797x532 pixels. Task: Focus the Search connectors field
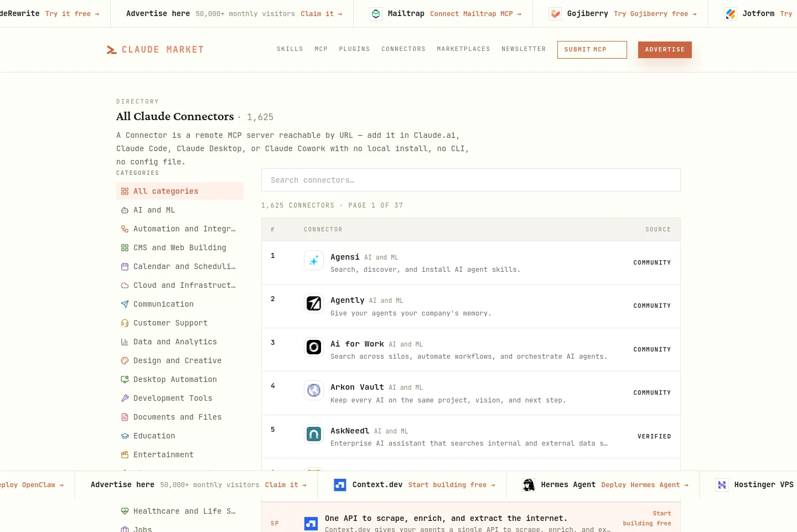tap(471, 180)
